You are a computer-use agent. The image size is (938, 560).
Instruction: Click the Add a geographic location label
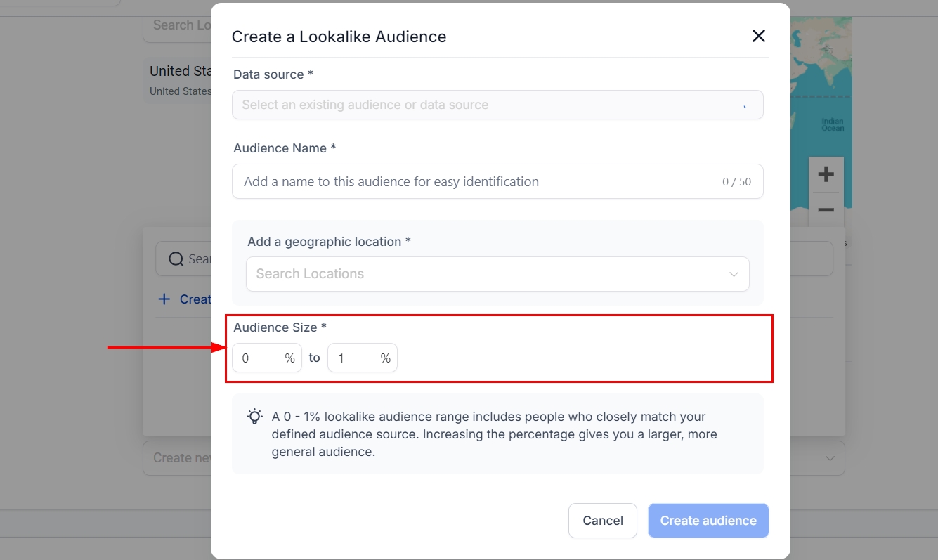point(329,242)
